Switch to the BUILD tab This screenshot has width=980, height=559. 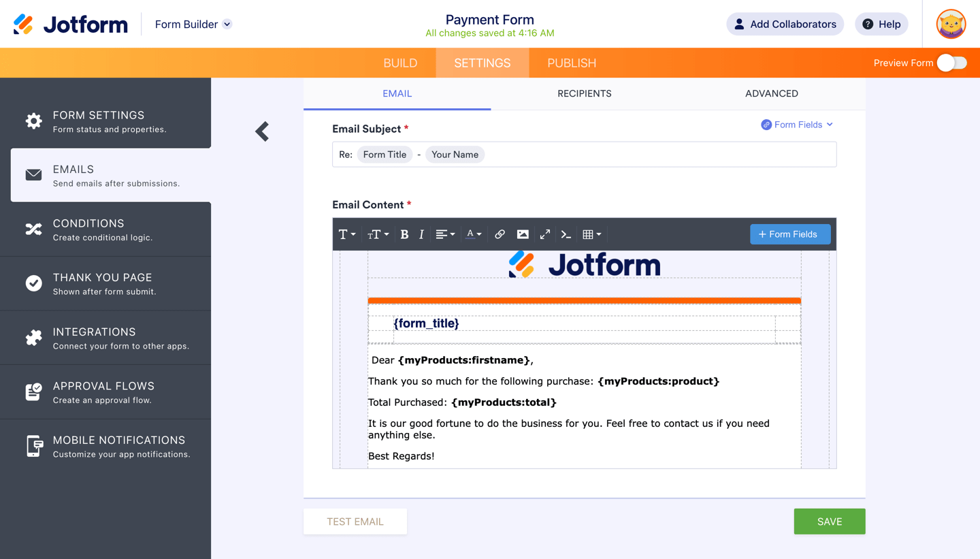coord(400,63)
